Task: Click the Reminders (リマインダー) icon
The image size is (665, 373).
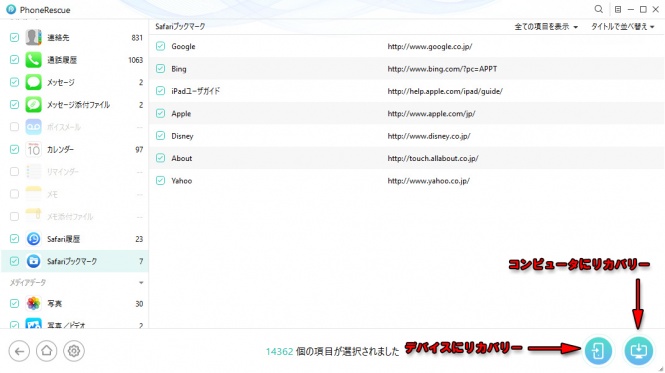Action: pyautogui.click(x=34, y=171)
